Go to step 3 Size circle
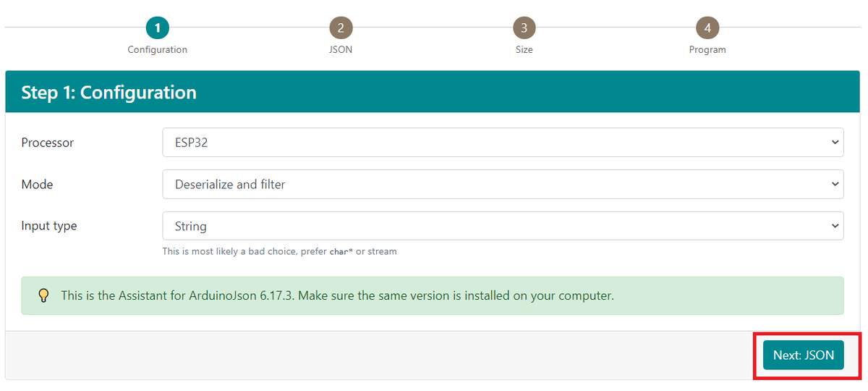 524,28
